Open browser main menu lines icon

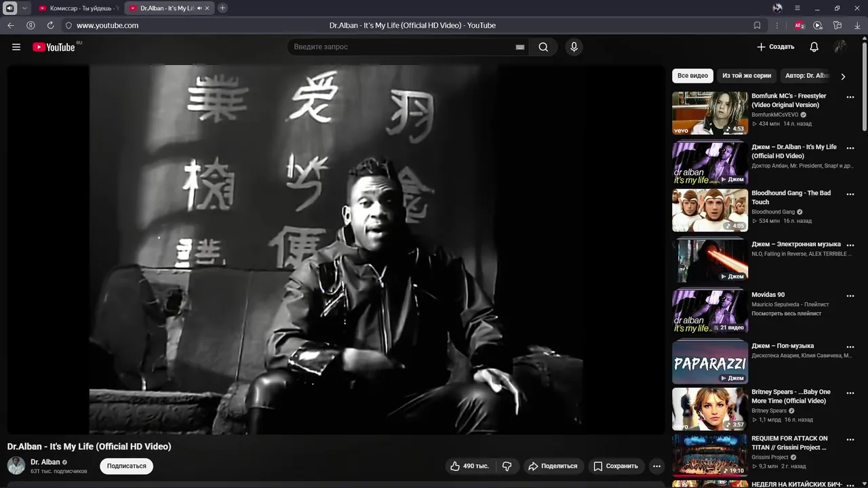[797, 8]
